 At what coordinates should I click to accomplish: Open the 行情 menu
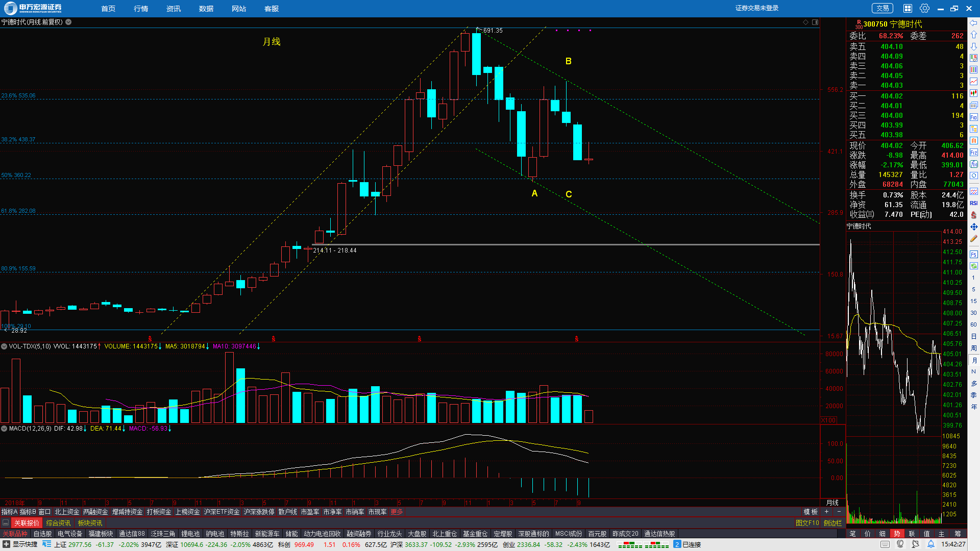tap(141, 9)
